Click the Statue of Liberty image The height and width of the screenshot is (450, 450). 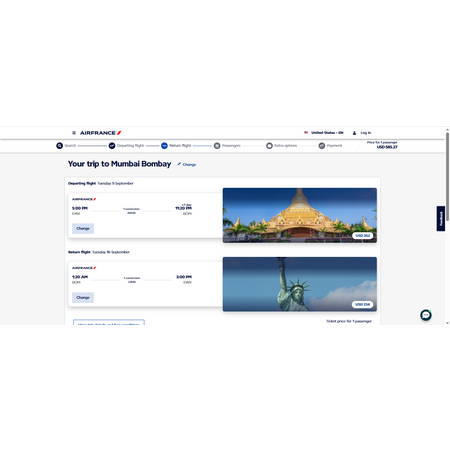pyautogui.click(x=300, y=284)
